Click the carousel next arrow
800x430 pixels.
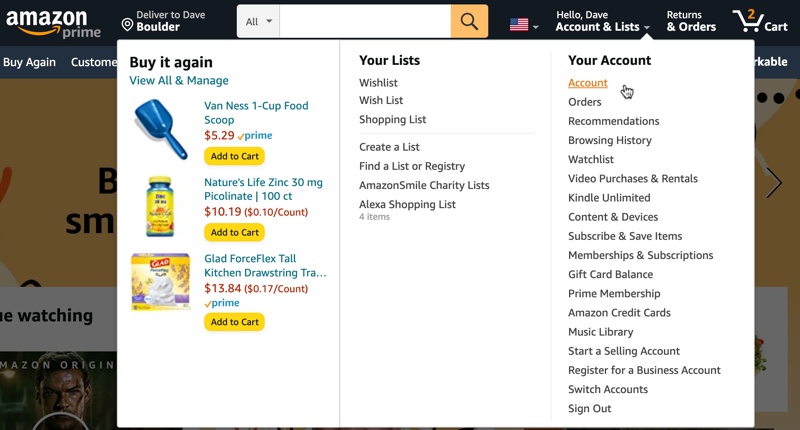pyautogui.click(x=774, y=183)
